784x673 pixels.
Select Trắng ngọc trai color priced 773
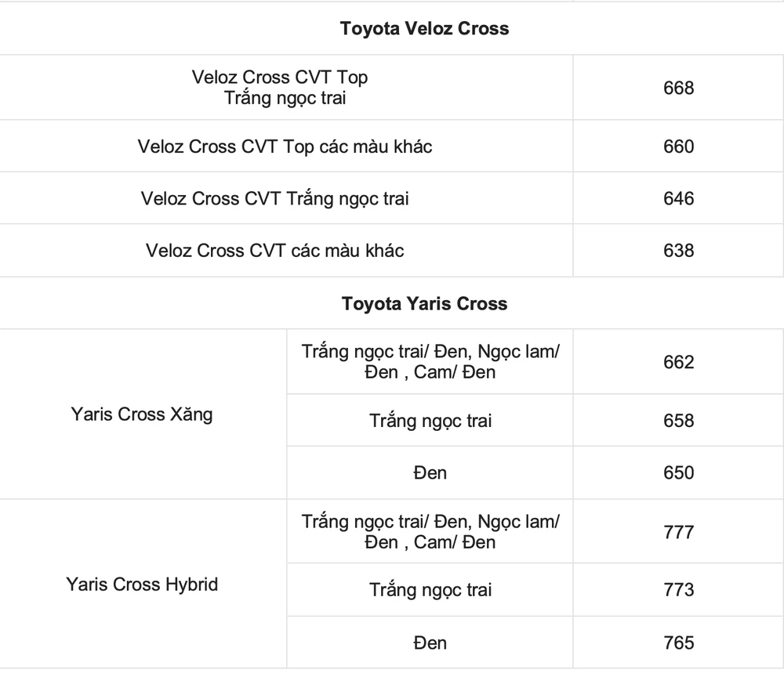pos(430,590)
